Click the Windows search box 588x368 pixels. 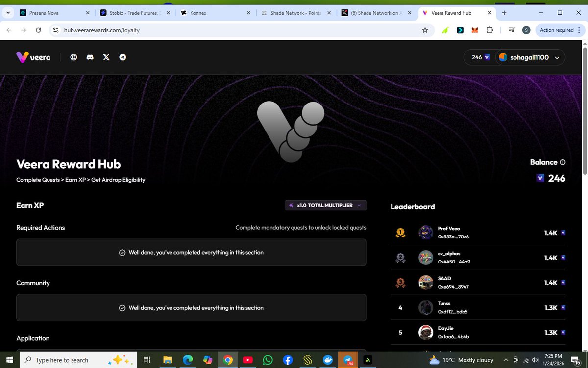click(79, 360)
